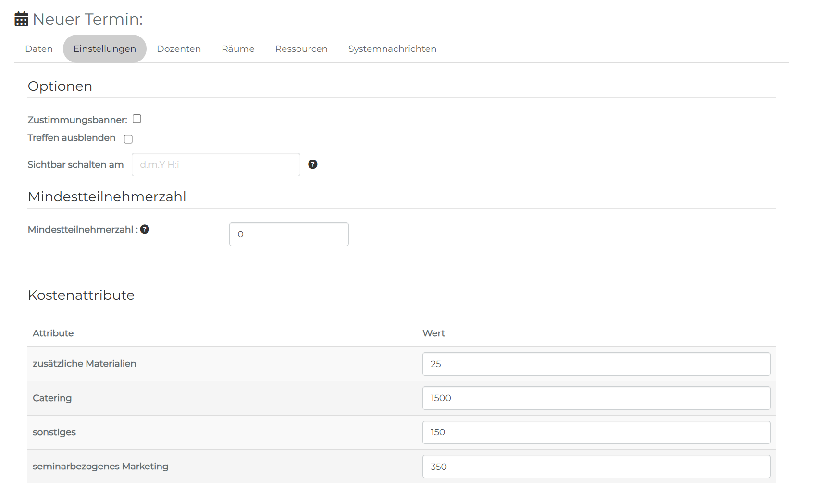Click the Kostenattribute section heading
Screen dimensions: 829x504
tap(81, 295)
